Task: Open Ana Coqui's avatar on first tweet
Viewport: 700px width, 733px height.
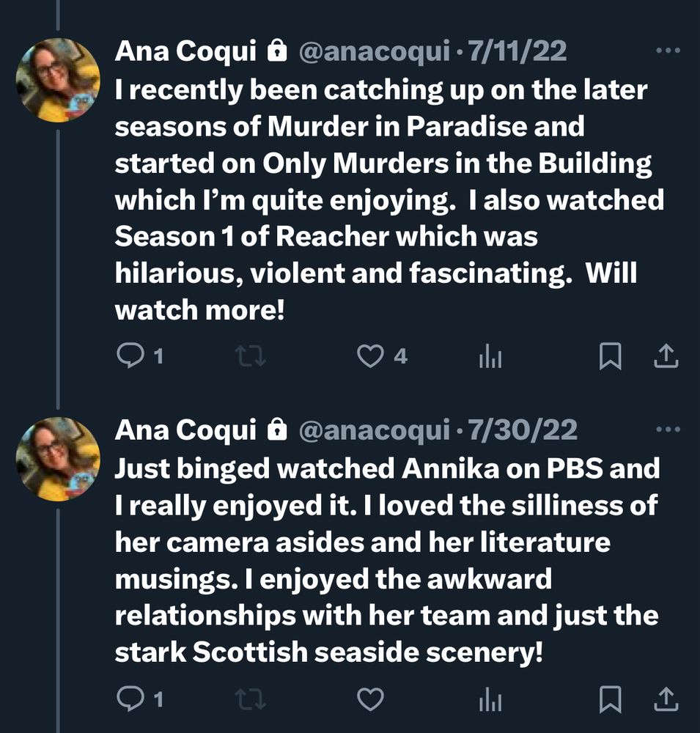Action: [x=58, y=80]
